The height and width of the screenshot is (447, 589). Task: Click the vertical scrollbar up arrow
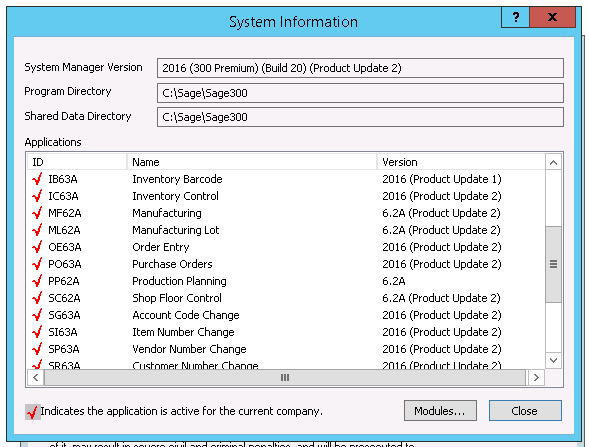pyautogui.click(x=553, y=162)
